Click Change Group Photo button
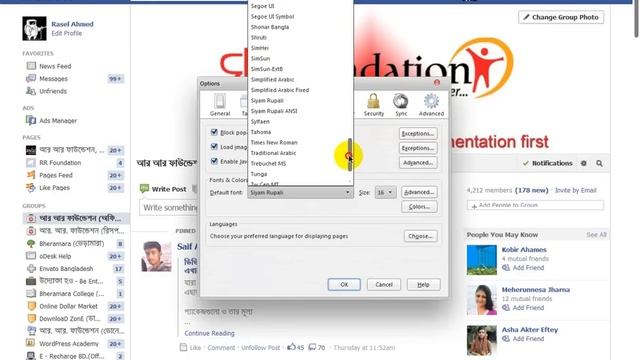 [x=561, y=17]
